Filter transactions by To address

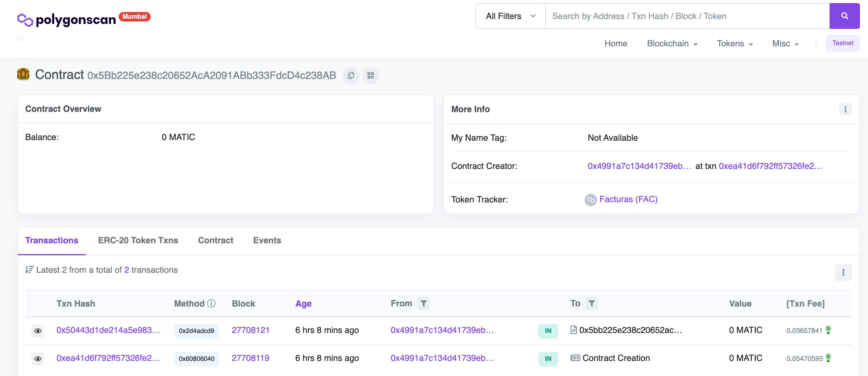[x=592, y=304]
